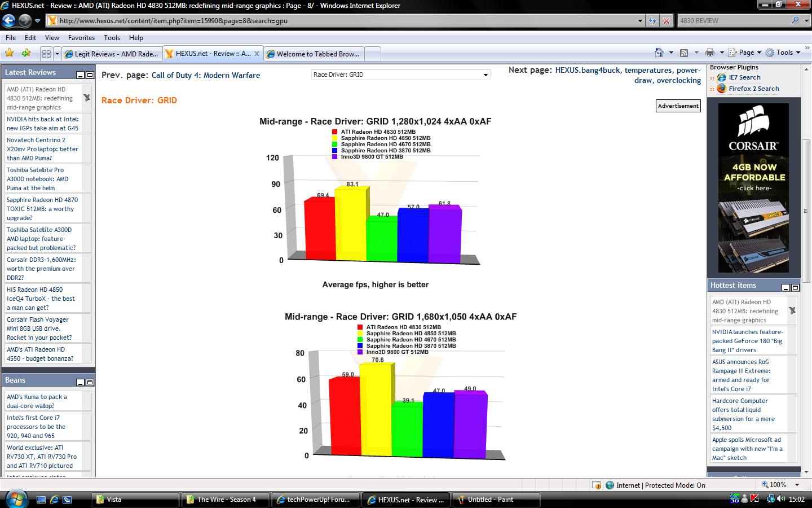Click the Forward navigation arrow
The image size is (812, 508).
[x=25, y=21]
